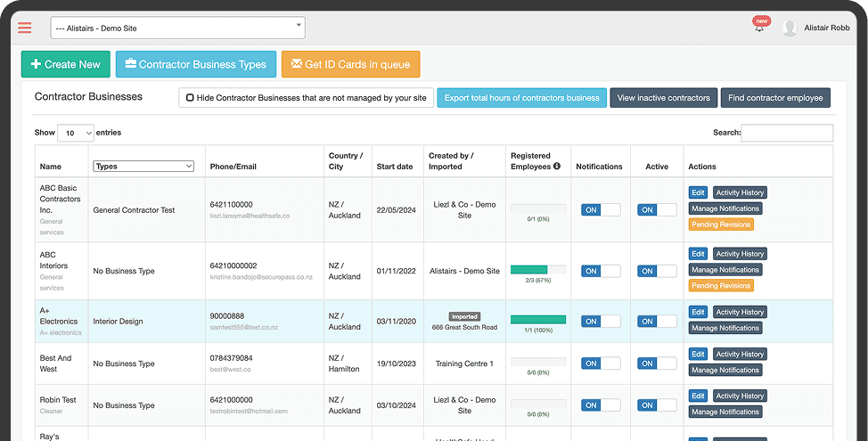Toggle Notifications for ABC Basic Contractors Inc.
The image size is (868, 441).
[x=601, y=209]
